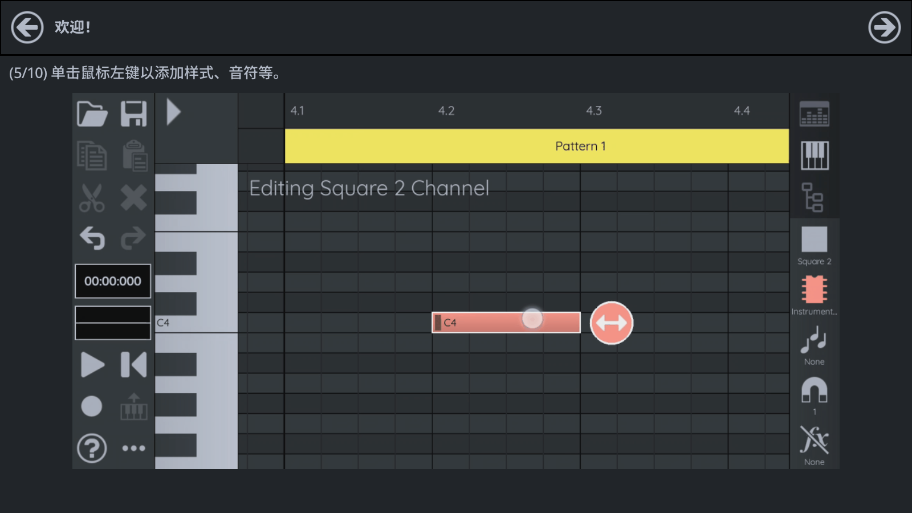912x513 pixels.
Task: Click the play triangle above piano keys
Action: click(173, 112)
